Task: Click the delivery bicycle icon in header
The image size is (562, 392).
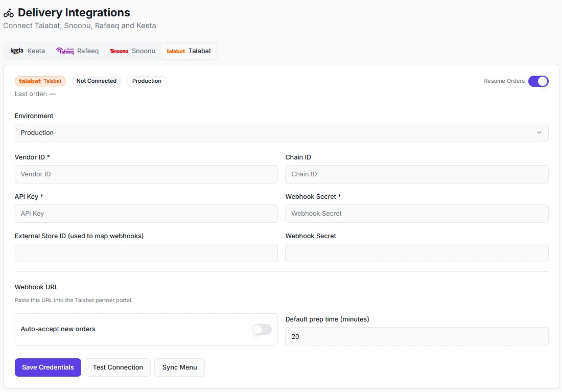Action: coord(9,13)
